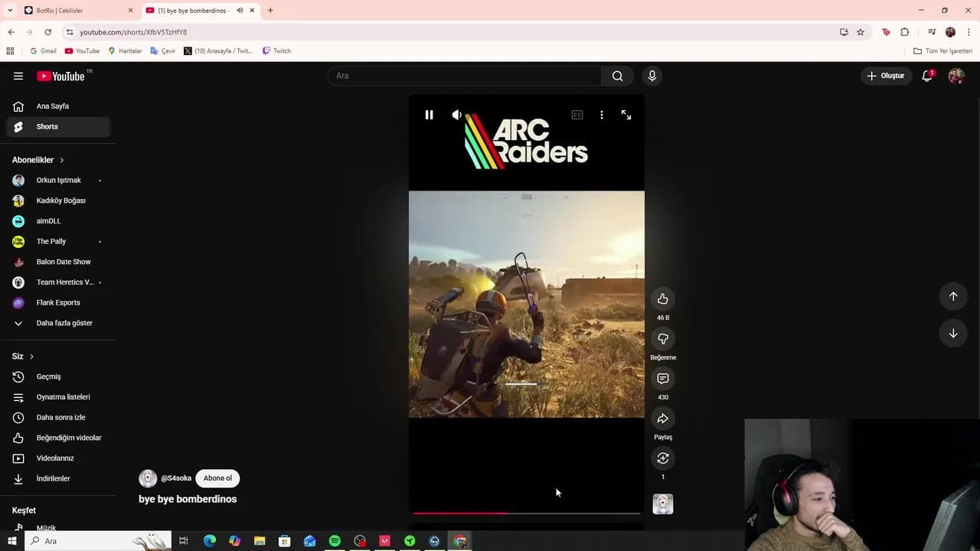Viewport: 980px width, 551px height.
Task: Open a new browser tab
Action: 270,11
